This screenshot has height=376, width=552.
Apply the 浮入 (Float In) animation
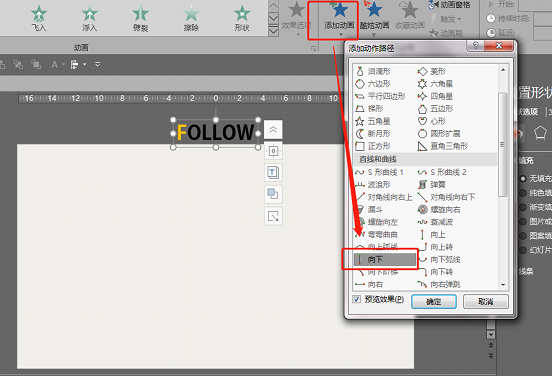coord(89,18)
